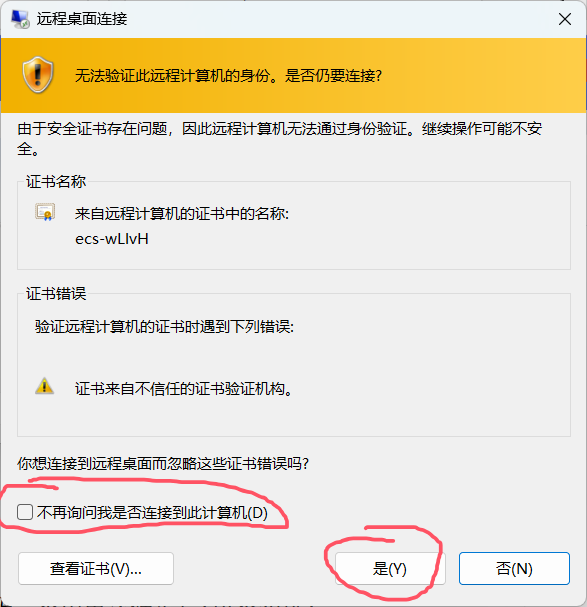Click the certificate icon beside the certificate name
Screen dimensions: 587x607
pyautogui.click(x=45, y=212)
